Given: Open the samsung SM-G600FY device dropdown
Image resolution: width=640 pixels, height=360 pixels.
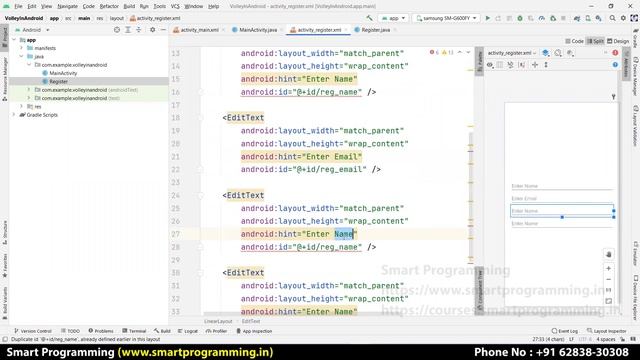Looking at the screenshot, I should (x=446, y=18).
